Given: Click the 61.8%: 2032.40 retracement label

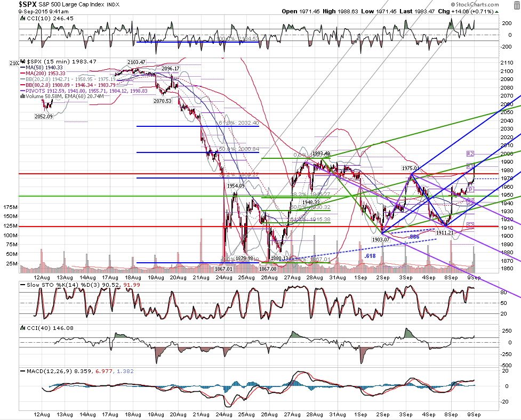Looking at the screenshot, I should coord(239,123).
